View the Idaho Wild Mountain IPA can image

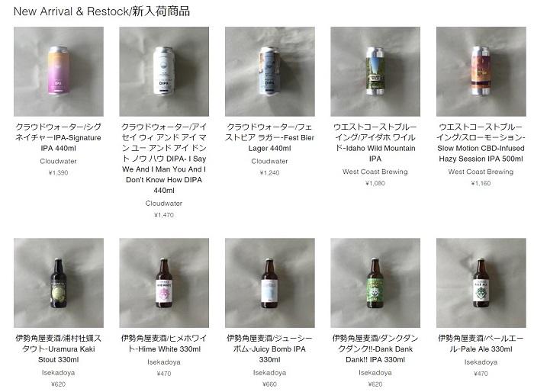click(375, 72)
